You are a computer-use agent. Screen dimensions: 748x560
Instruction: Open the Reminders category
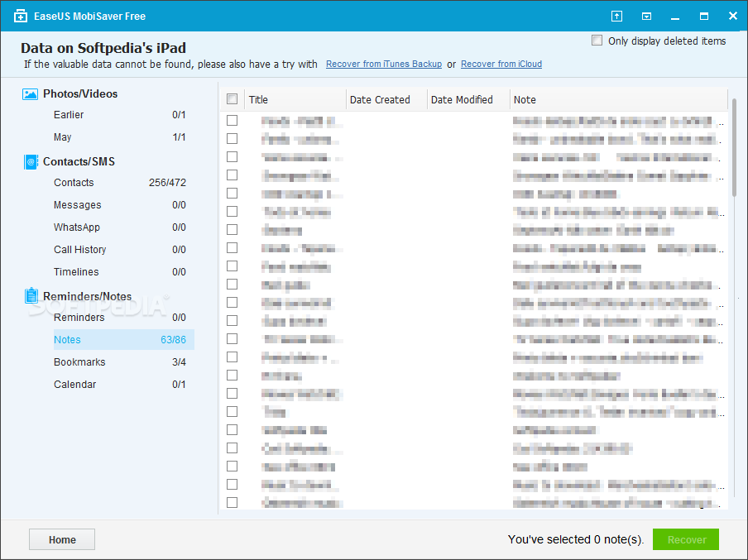pos(79,317)
